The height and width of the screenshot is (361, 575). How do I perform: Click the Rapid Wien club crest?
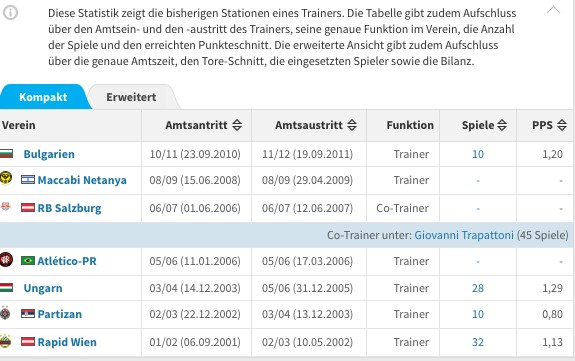[6, 341]
